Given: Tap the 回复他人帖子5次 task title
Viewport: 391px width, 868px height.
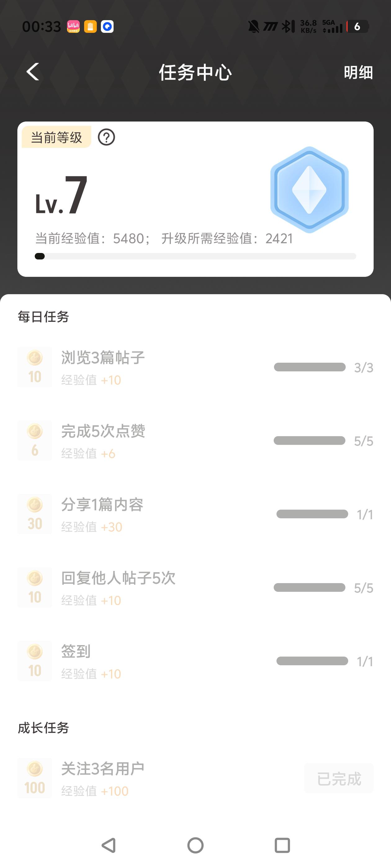Looking at the screenshot, I should point(118,578).
